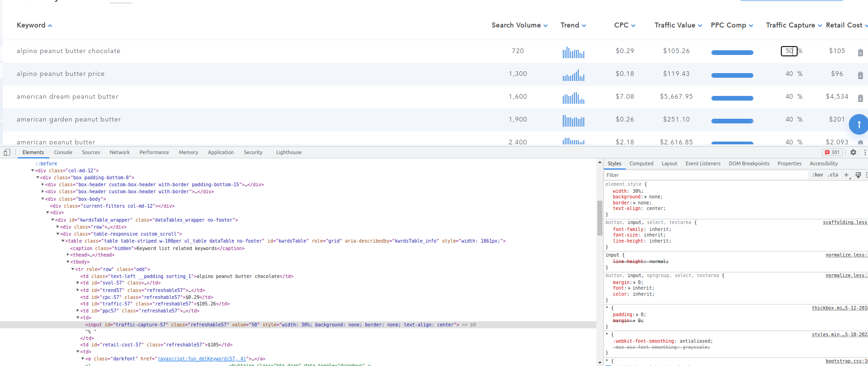Delete the alpino peanut butter chocolate keyword
868x366 pixels.
click(x=860, y=53)
